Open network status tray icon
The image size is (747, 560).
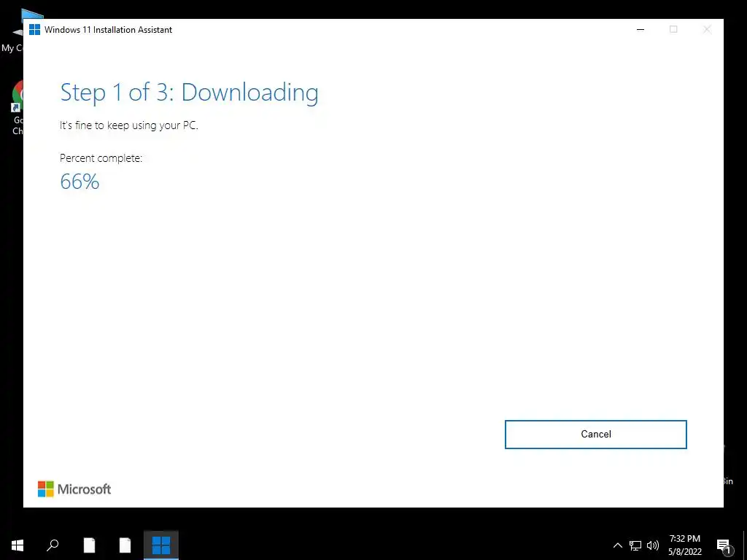coord(635,545)
